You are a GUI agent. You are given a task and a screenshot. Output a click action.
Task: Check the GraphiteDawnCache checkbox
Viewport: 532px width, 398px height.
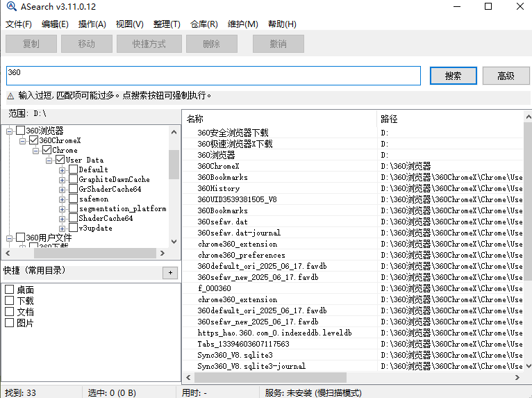tap(74, 179)
